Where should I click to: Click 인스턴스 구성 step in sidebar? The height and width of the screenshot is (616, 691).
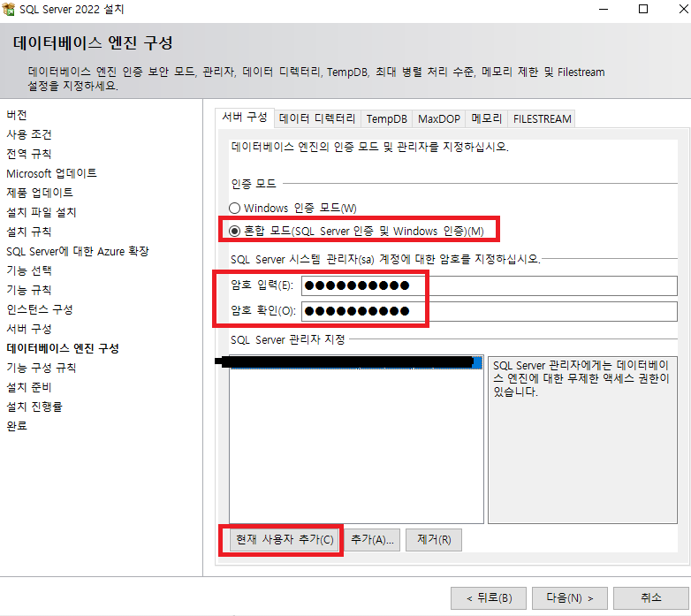[40, 309]
